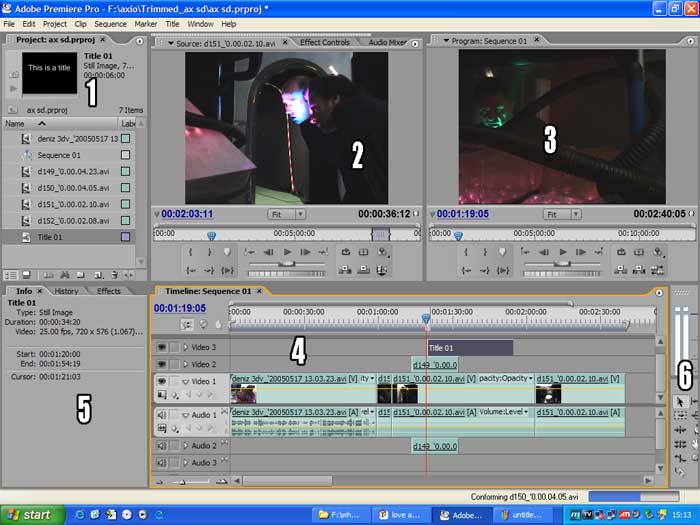
Task: Toggle Video 2 track eye visibility
Action: click(x=162, y=364)
